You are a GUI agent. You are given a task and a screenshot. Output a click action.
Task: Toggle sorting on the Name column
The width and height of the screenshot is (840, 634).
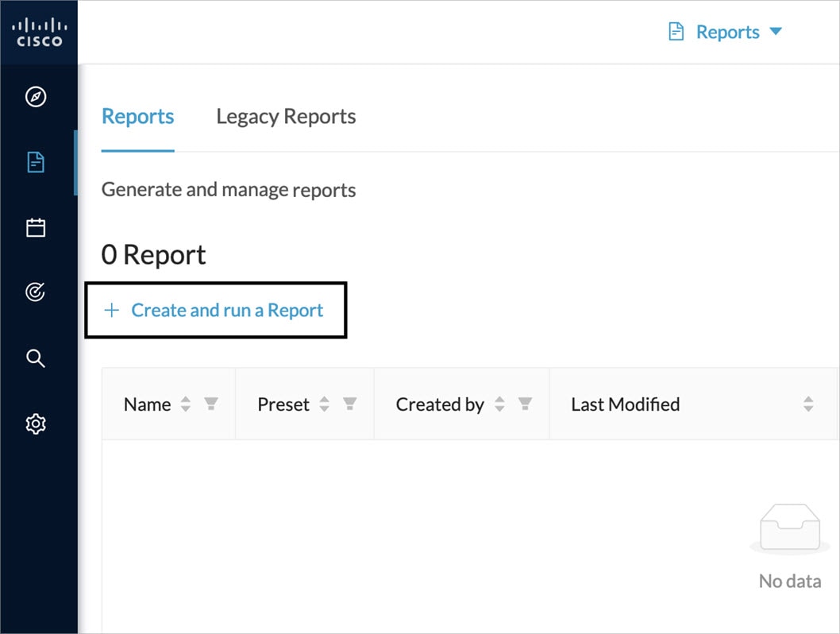[x=185, y=404]
